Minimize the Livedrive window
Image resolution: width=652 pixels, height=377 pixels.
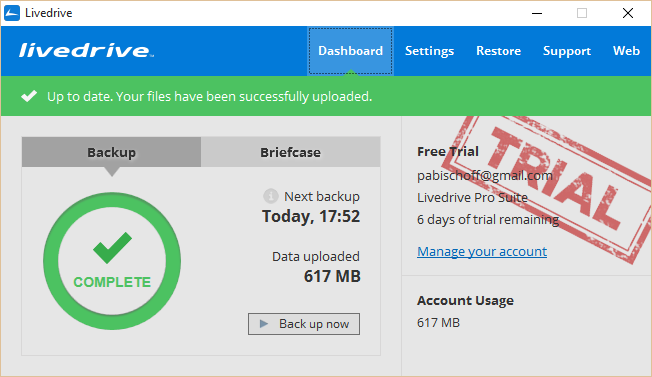[x=537, y=13]
